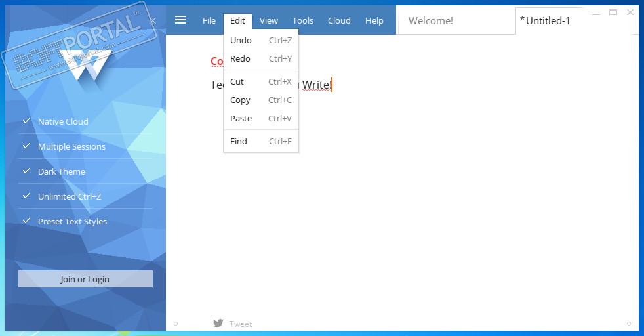Viewport: 644px width, 336px height.
Task: Maximize the Write! window
Action: point(613,12)
